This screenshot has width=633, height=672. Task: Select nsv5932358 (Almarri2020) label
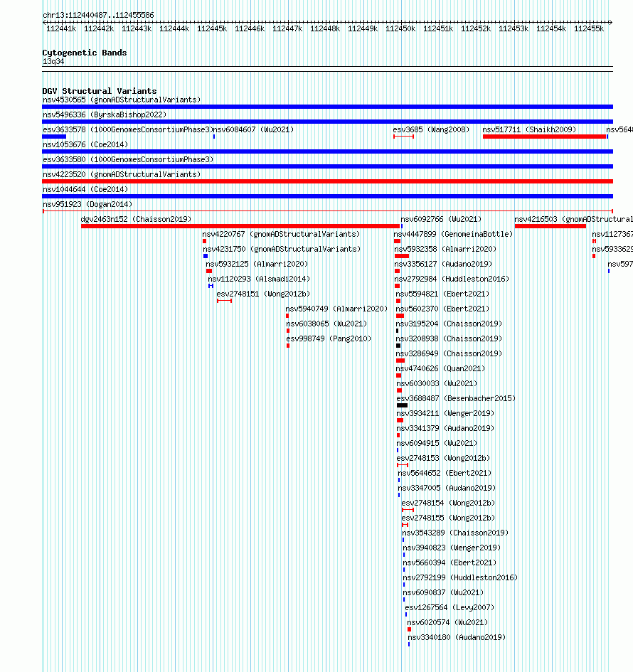tap(445, 249)
